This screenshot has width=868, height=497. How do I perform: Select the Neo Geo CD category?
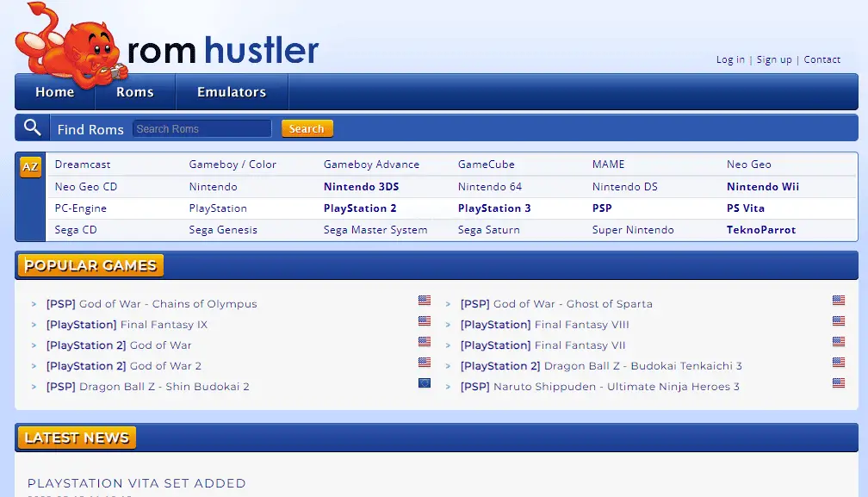tap(86, 187)
